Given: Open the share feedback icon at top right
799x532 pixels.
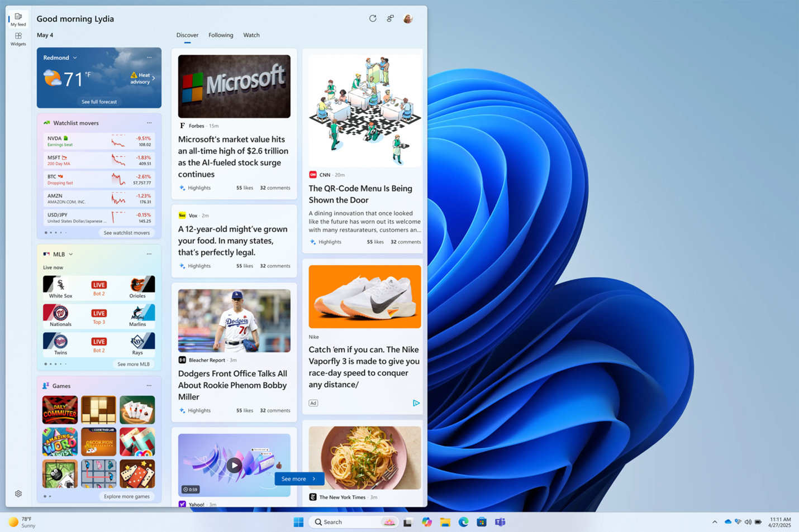Looking at the screenshot, I should tap(390, 18).
